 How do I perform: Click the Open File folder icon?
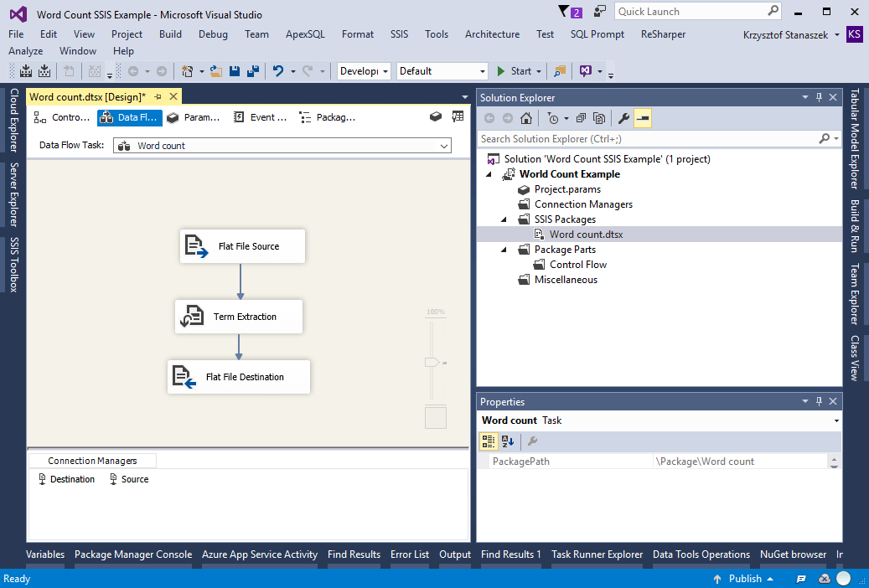pos(216,71)
